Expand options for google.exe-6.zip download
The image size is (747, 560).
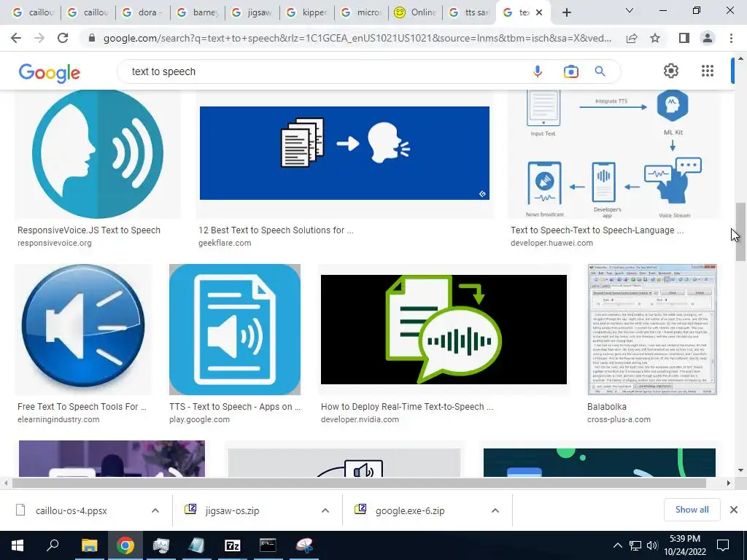click(495, 510)
